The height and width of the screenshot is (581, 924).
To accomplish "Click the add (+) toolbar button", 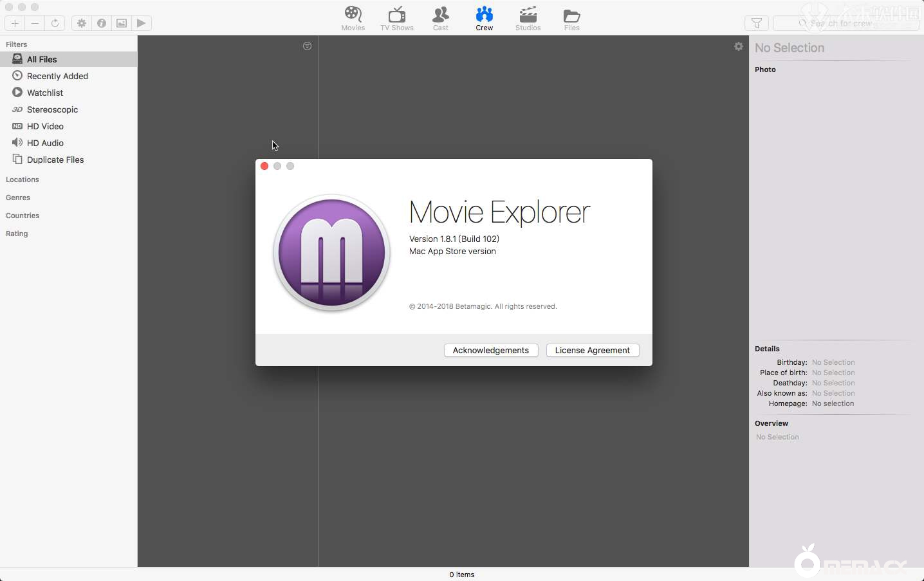I will pyautogui.click(x=15, y=23).
